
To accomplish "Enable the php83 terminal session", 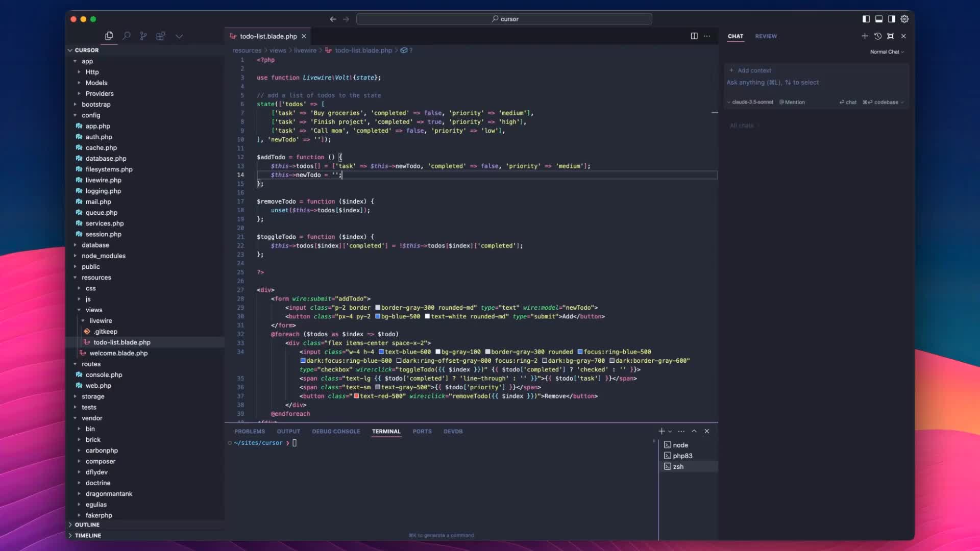I will tap(682, 456).
